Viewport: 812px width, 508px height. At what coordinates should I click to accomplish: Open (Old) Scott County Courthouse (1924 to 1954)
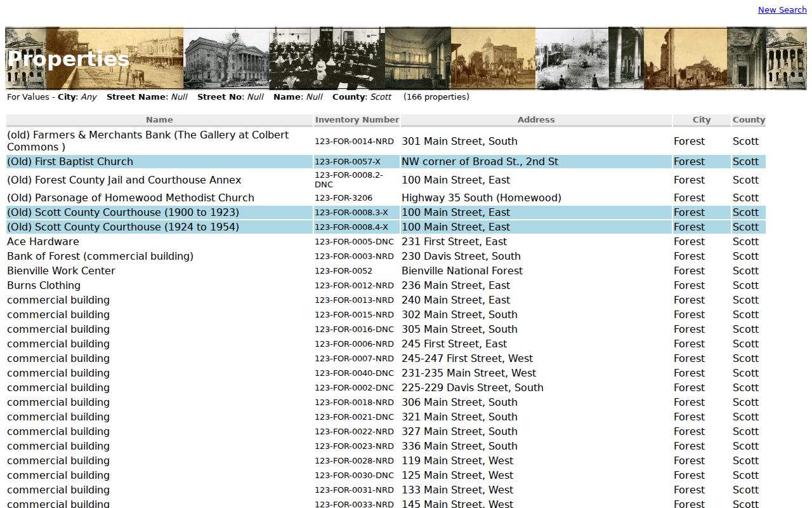tap(123, 227)
